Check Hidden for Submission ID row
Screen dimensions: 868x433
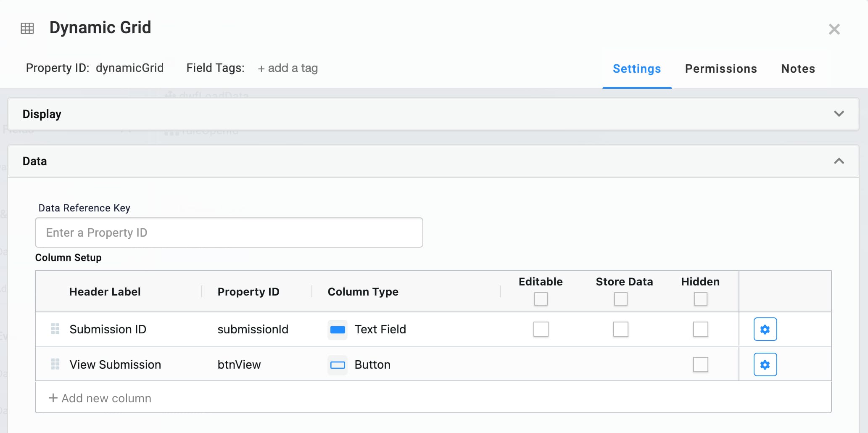point(700,329)
